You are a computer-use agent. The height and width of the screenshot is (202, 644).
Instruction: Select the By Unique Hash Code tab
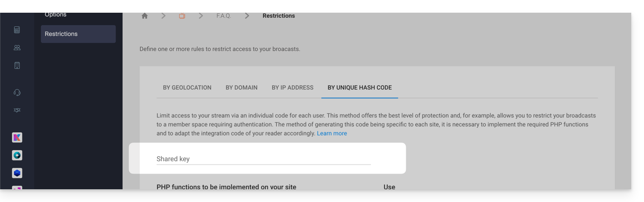point(359,87)
